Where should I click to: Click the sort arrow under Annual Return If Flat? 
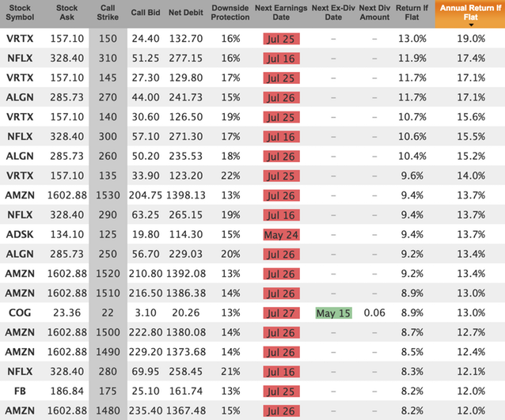point(471,25)
